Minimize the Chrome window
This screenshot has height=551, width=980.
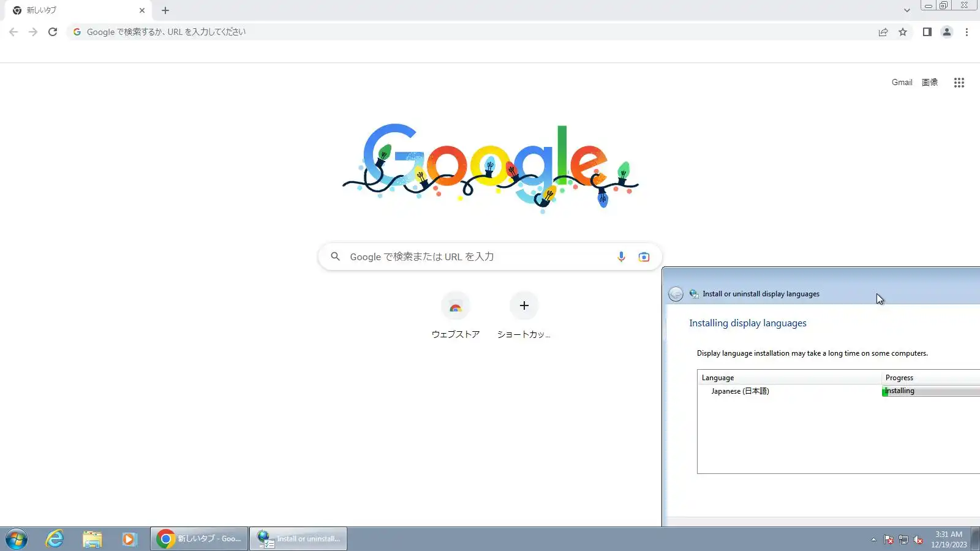click(929, 6)
